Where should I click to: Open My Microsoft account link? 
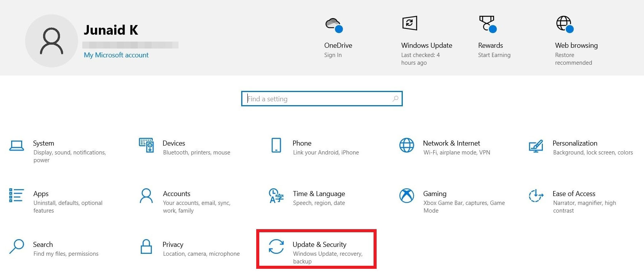coord(116,55)
